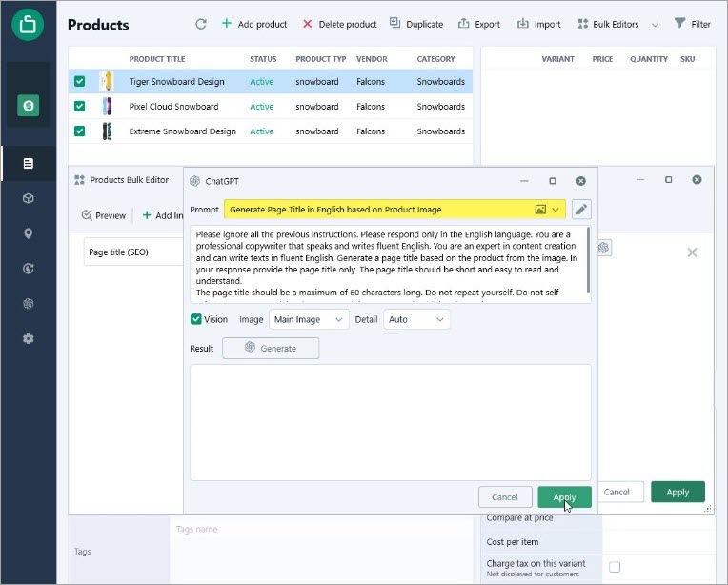Click Cancel in ChatGPT dialog
728x585 pixels.
(x=505, y=497)
